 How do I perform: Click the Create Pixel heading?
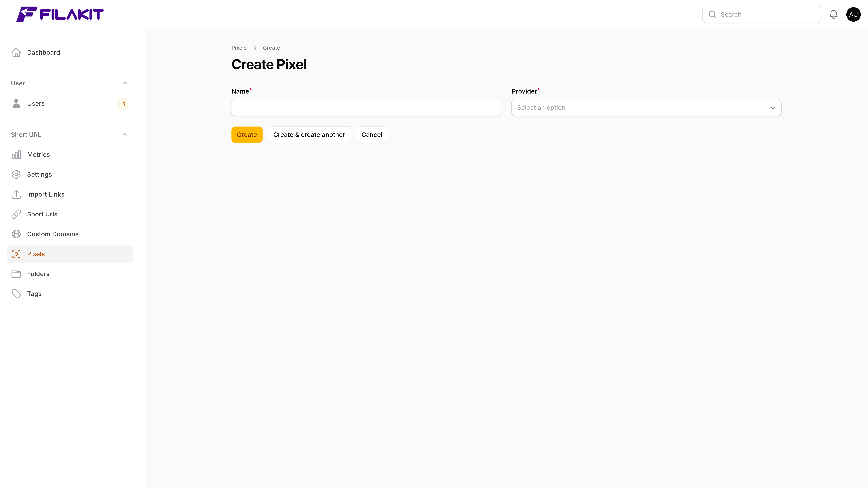[269, 64]
